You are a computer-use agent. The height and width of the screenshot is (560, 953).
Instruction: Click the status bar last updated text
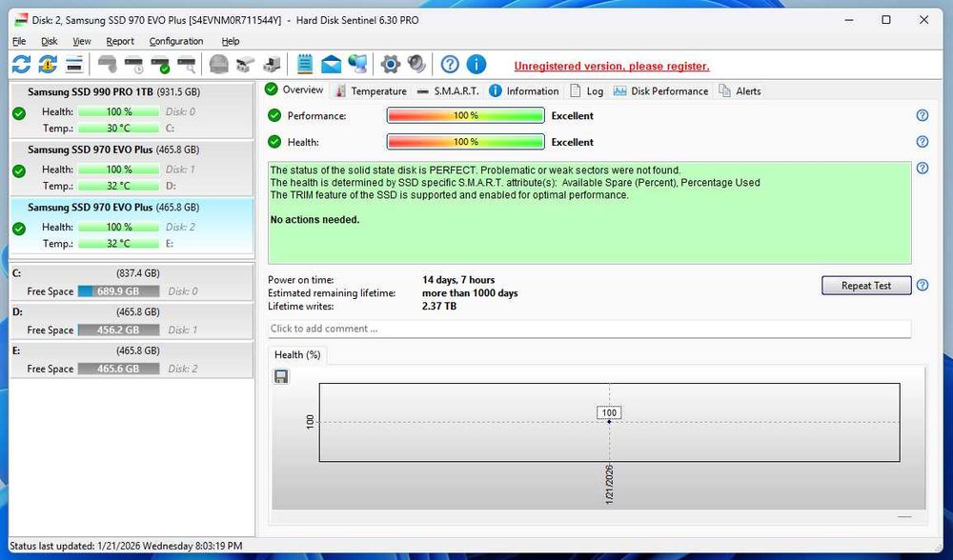point(126,546)
